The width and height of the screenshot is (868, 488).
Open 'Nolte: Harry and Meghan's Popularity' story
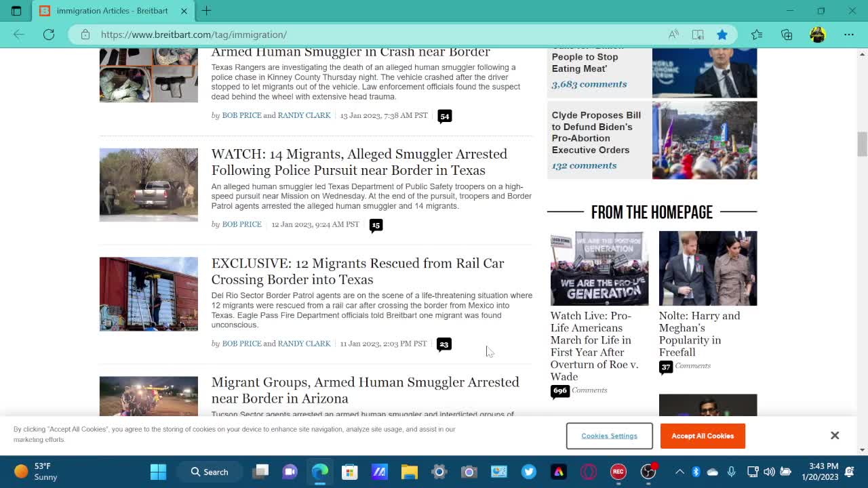(x=699, y=333)
